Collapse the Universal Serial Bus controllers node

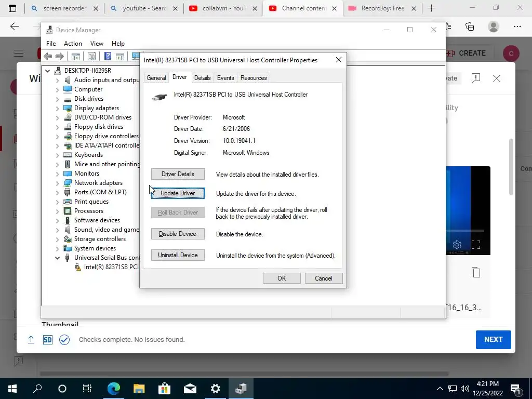click(x=57, y=258)
